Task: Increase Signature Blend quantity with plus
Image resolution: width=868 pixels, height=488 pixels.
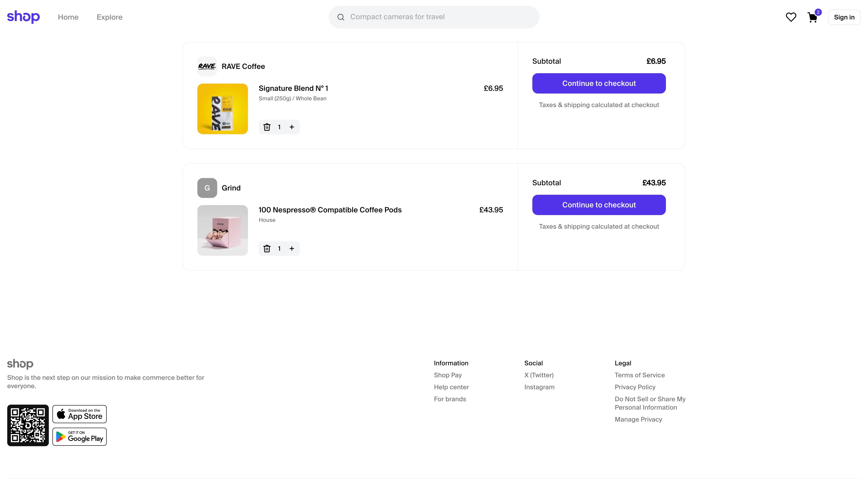Action: click(x=292, y=127)
